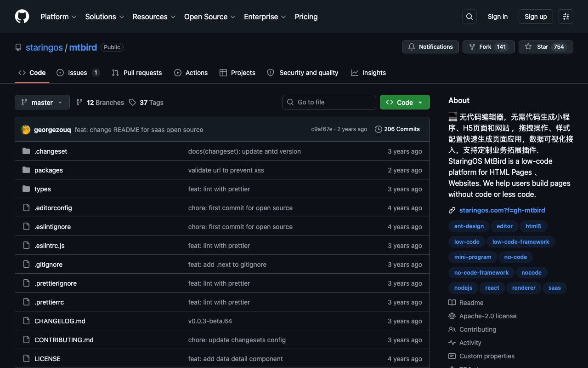Screen dimensions: 588x368
Task: Click the .changeset folder icon
Action: tap(26, 151)
